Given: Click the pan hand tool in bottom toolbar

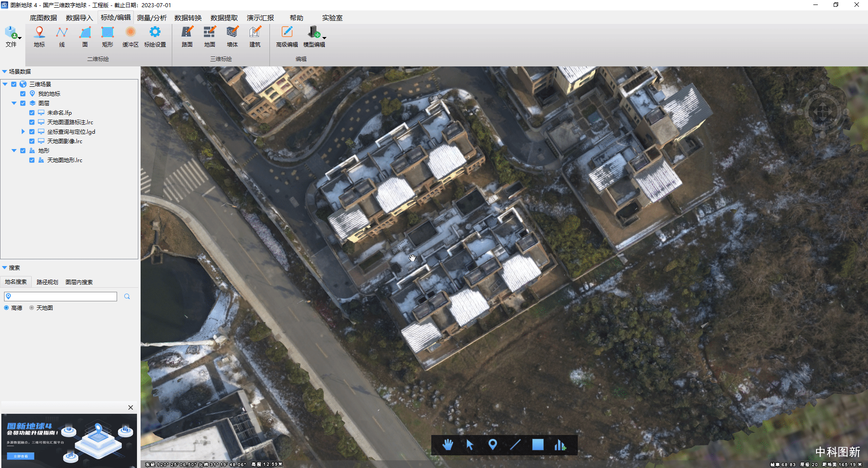Looking at the screenshot, I should 448,445.
